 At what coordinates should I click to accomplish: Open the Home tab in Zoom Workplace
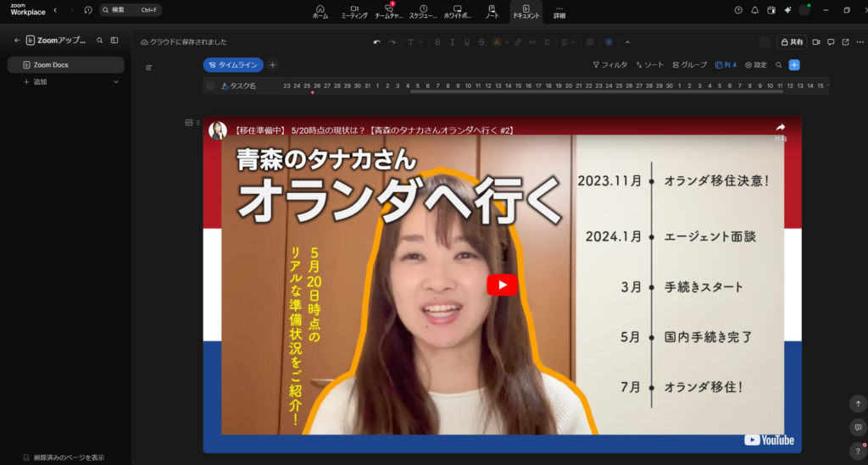click(x=320, y=11)
